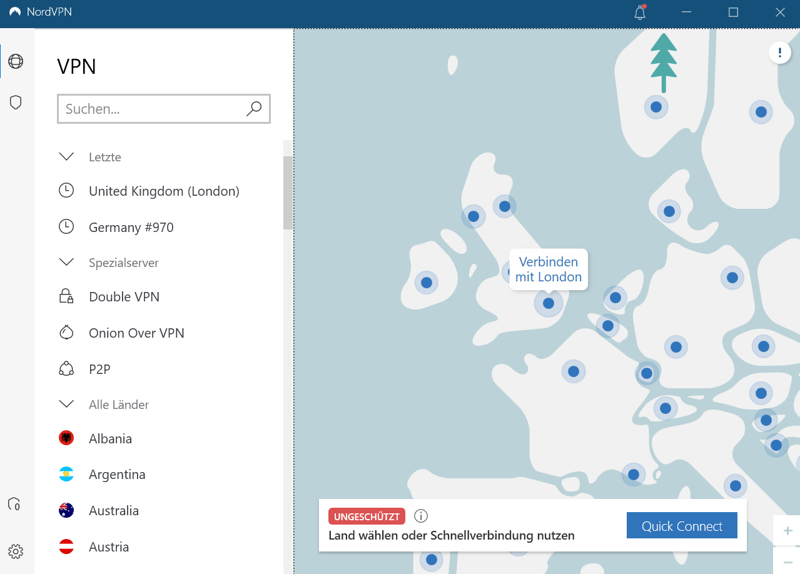800x574 pixels.
Task: Click in the Suchen search field
Action: (x=150, y=109)
